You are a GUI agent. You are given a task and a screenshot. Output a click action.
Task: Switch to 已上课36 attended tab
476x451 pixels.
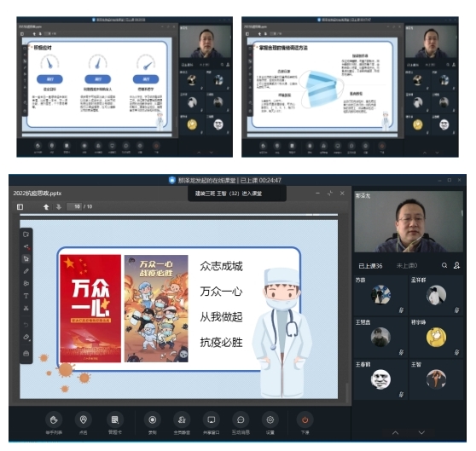370,266
